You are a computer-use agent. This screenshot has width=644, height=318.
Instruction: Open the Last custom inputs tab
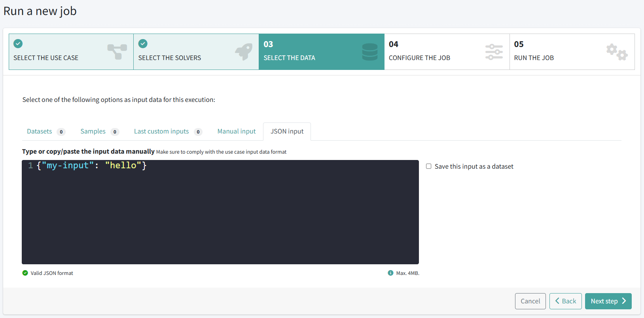[161, 132]
